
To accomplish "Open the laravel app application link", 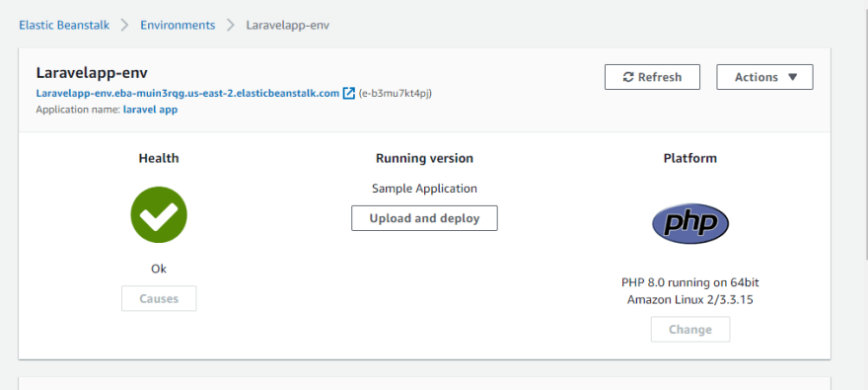I will (150, 110).
